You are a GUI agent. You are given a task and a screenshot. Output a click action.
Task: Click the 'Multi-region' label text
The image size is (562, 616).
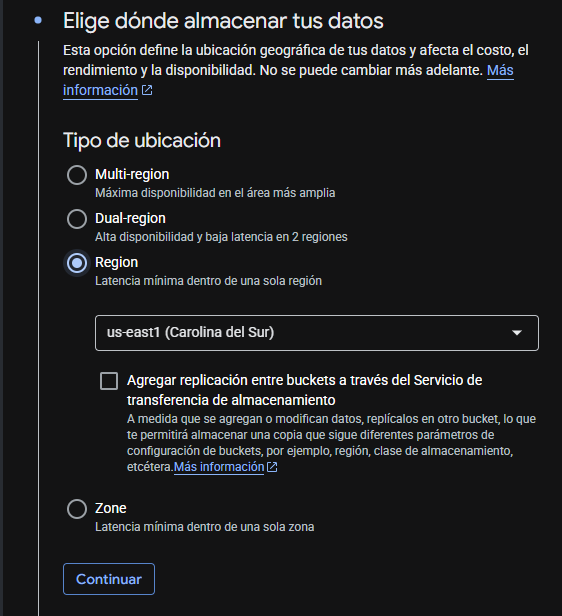click(132, 174)
